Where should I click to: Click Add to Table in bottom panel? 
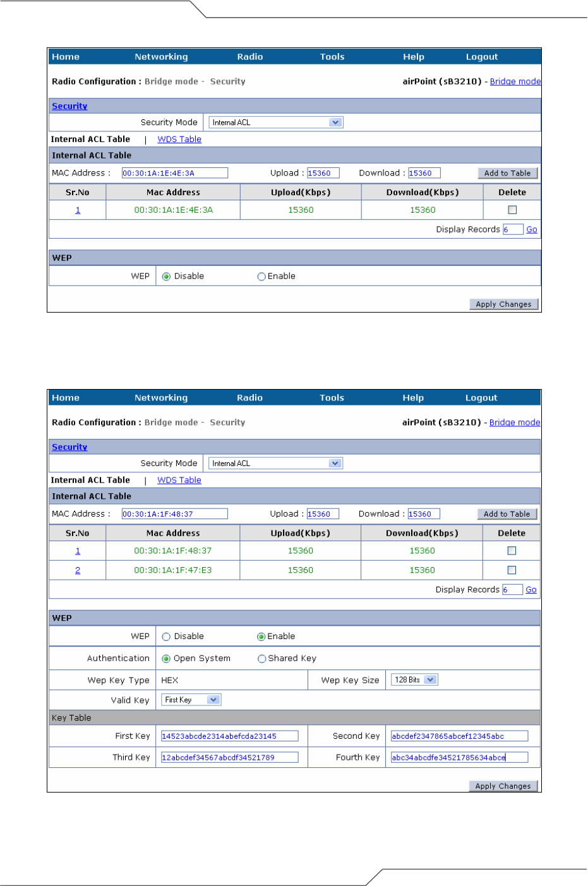(507, 514)
